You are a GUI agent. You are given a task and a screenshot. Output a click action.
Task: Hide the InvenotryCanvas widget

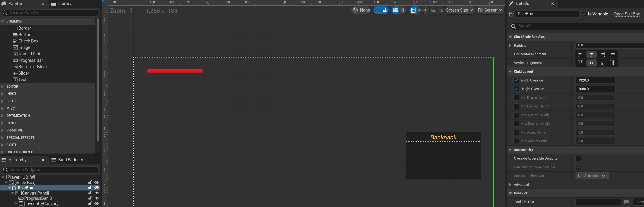(x=97, y=204)
